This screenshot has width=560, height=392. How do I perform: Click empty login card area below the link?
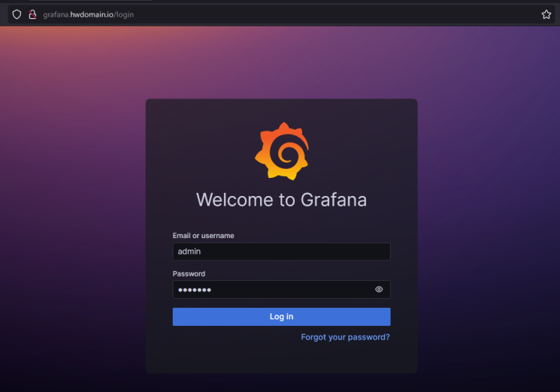tap(281, 359)
